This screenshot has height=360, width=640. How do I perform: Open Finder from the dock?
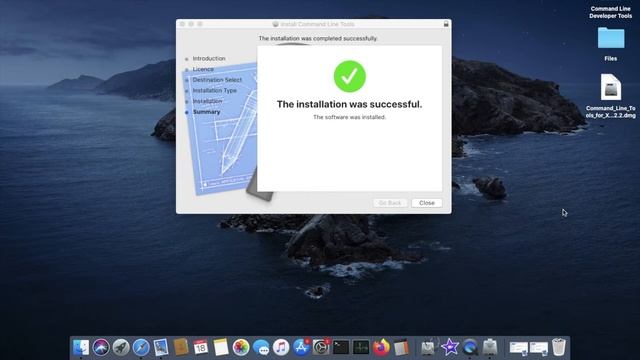click(81, 347)
